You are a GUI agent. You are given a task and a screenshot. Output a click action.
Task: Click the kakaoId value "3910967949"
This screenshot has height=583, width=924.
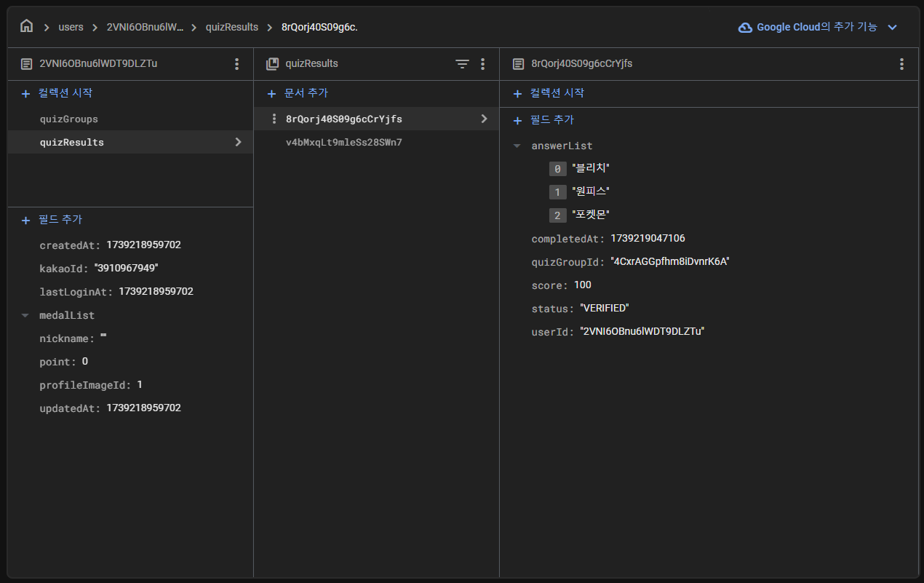click(x=126, y=268)
